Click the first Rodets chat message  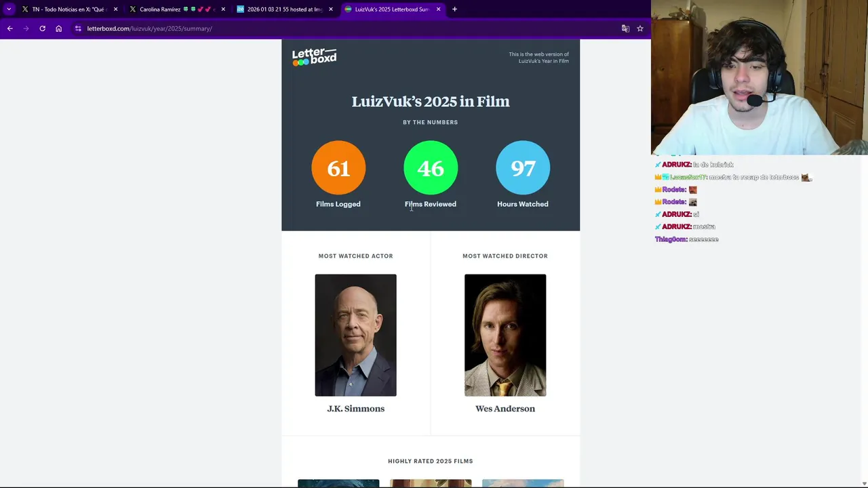pyautogui.click(x=676, y=190)
